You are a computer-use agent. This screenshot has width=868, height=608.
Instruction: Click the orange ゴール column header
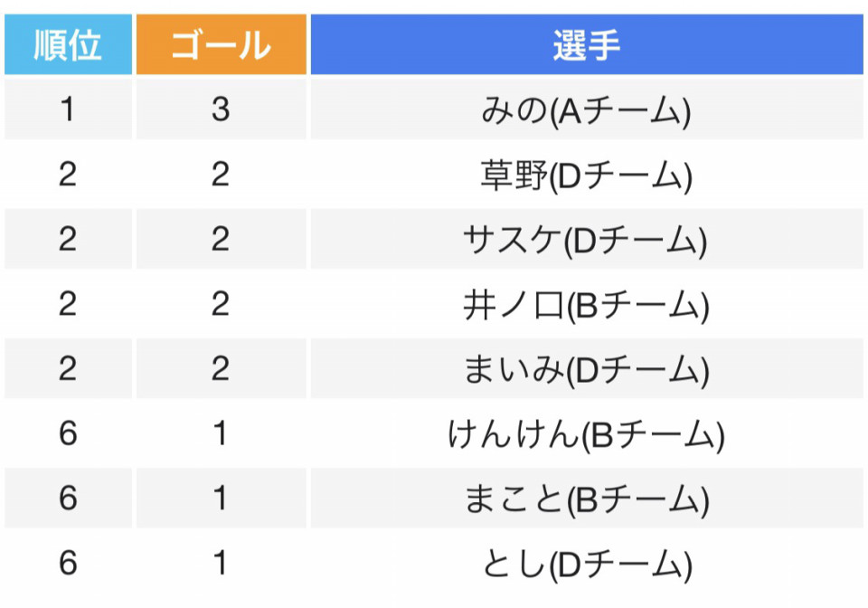point(221,44)
